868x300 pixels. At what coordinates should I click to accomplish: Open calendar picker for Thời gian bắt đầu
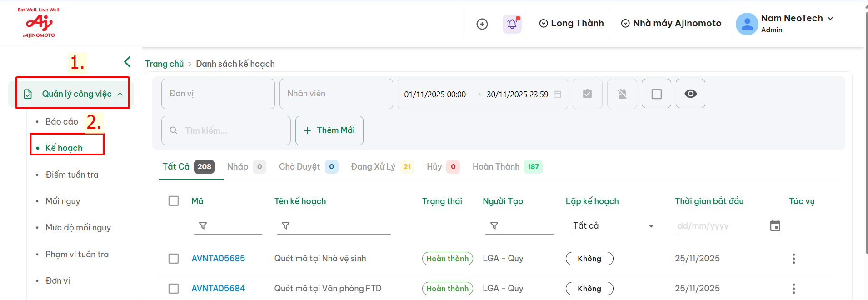pyautogui.click(x=775, y=225)
